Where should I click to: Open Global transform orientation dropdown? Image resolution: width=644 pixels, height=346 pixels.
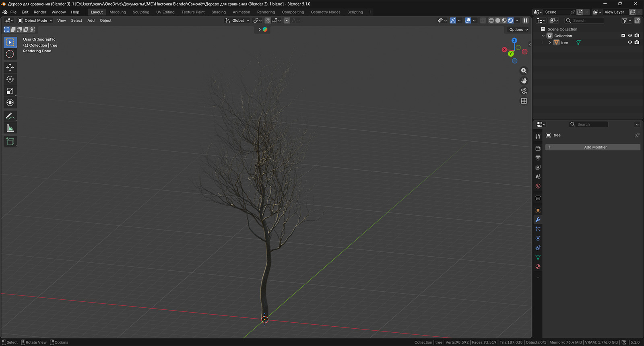[237, 21]
